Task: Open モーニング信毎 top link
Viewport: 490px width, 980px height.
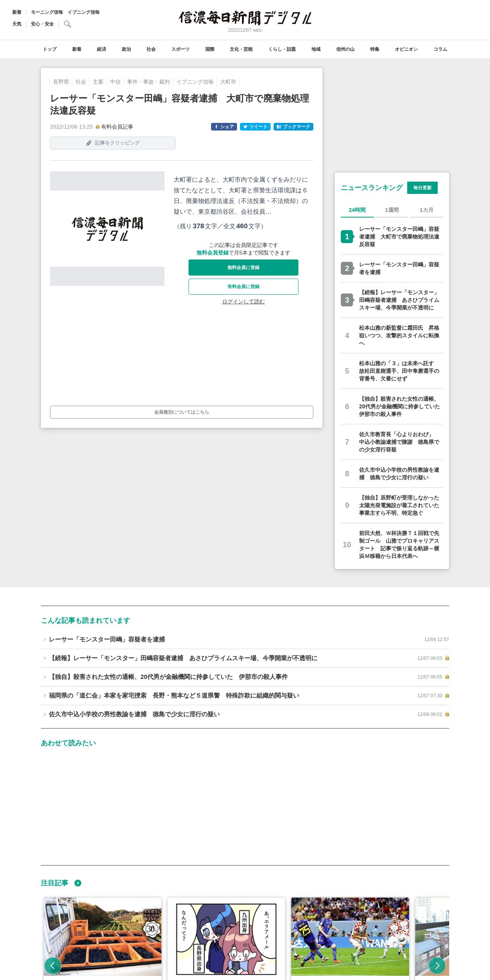Action: point(47,12)
